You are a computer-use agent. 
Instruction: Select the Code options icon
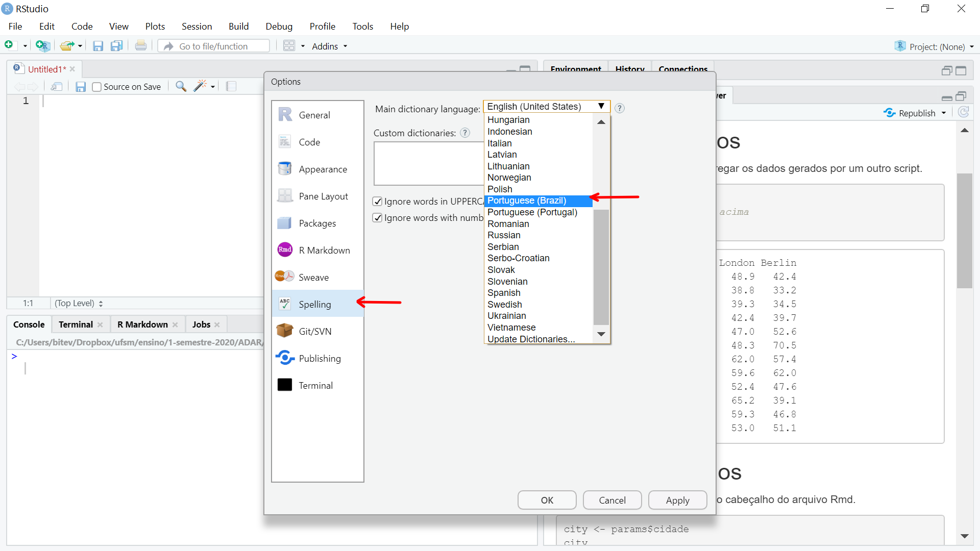click(x=285, y=142)
